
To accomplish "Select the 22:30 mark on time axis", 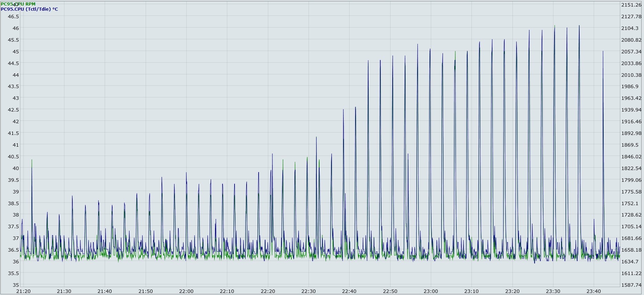I will point(309,291).
